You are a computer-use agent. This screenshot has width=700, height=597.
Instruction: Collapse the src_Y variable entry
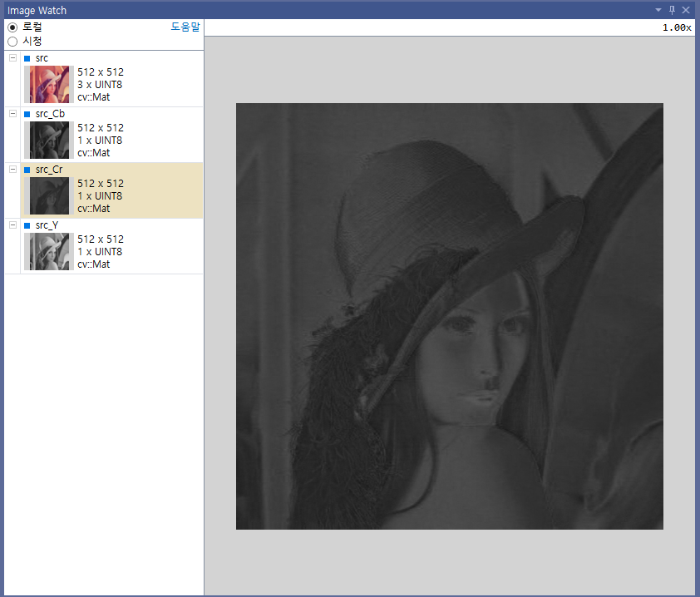13,225
